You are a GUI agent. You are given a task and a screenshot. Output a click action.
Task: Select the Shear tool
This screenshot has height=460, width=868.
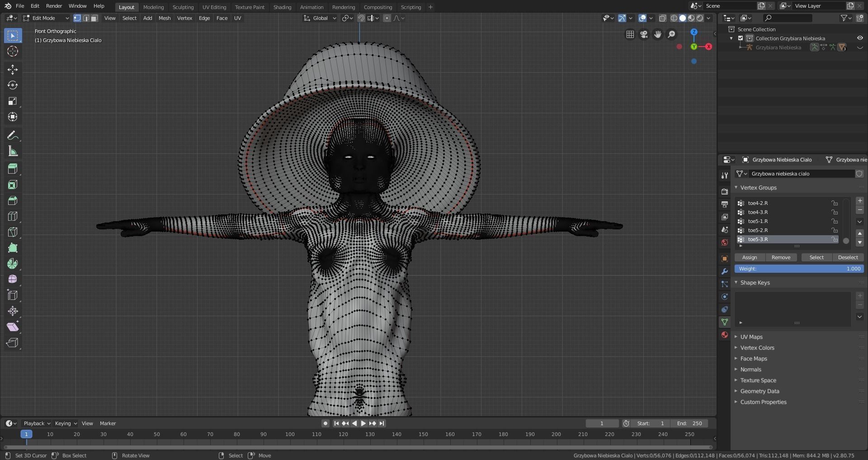[13, 327]
